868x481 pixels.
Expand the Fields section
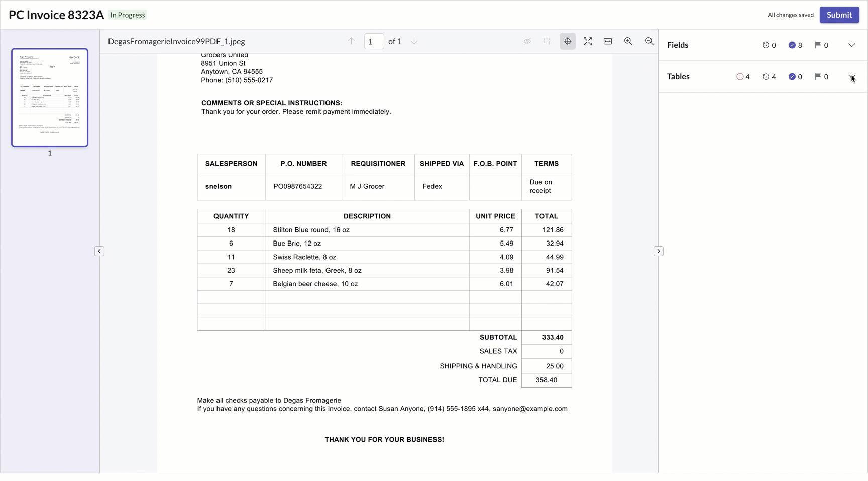(852, 45)
